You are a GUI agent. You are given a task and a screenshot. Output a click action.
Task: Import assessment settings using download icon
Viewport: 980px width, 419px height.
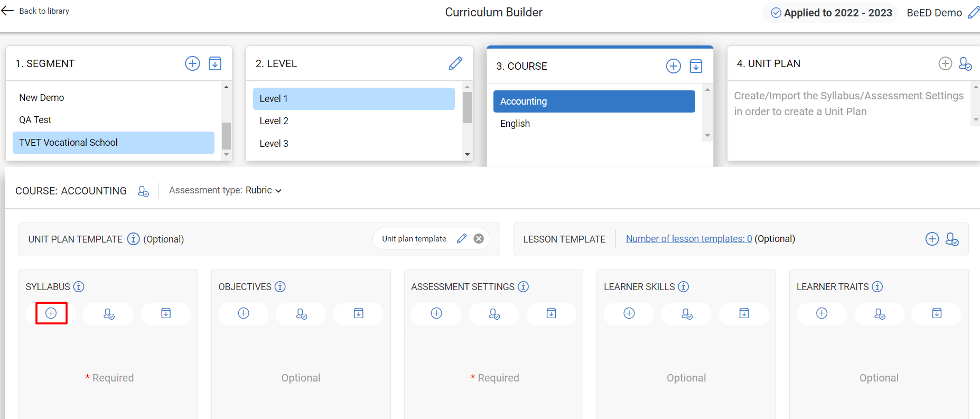click(x=552, y=313)
